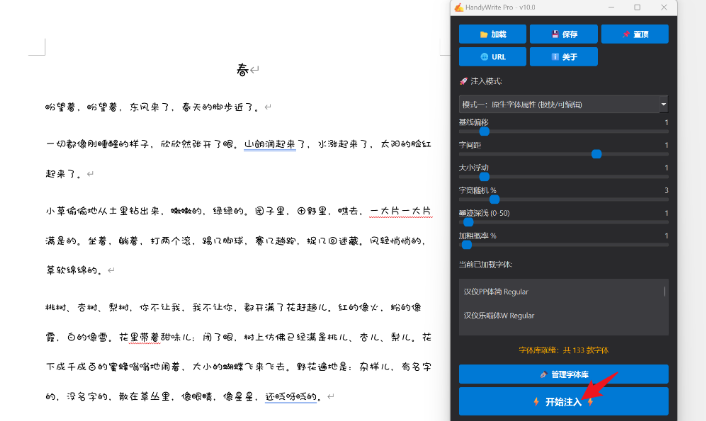Screen dimensions: 706x421
Task: Click the 置顶 (Pin on top) button
Action: pos(634,34)
